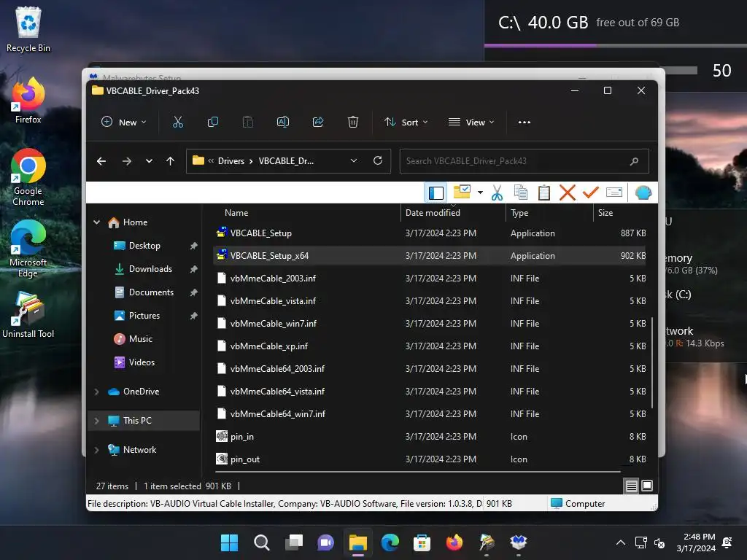
Task: Expand the This PC node
Action: [x=97, y=421]
